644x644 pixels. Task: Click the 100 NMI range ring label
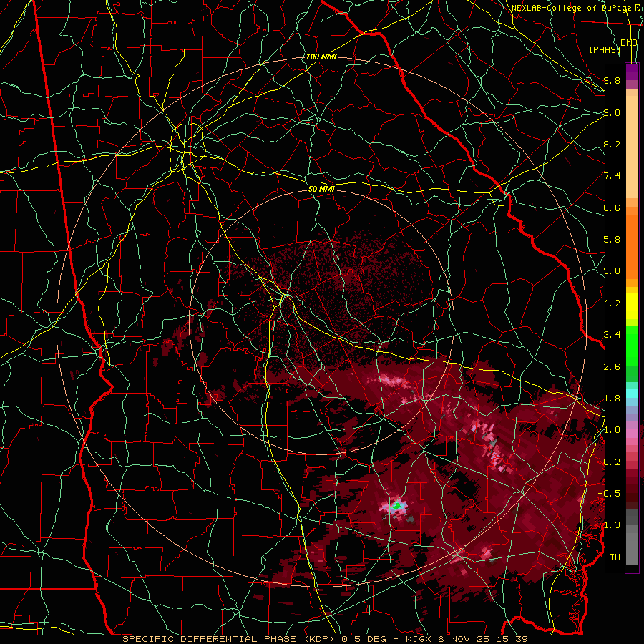click(321, 57)
